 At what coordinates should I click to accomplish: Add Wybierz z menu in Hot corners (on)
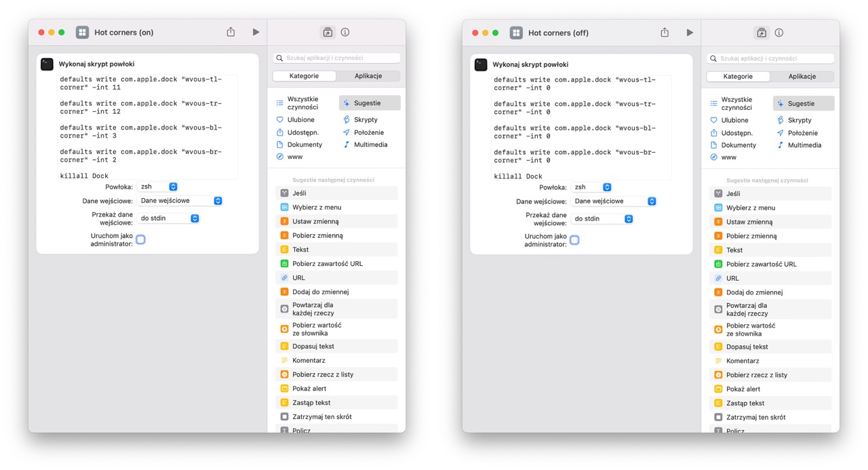click(x=336, y=207)
